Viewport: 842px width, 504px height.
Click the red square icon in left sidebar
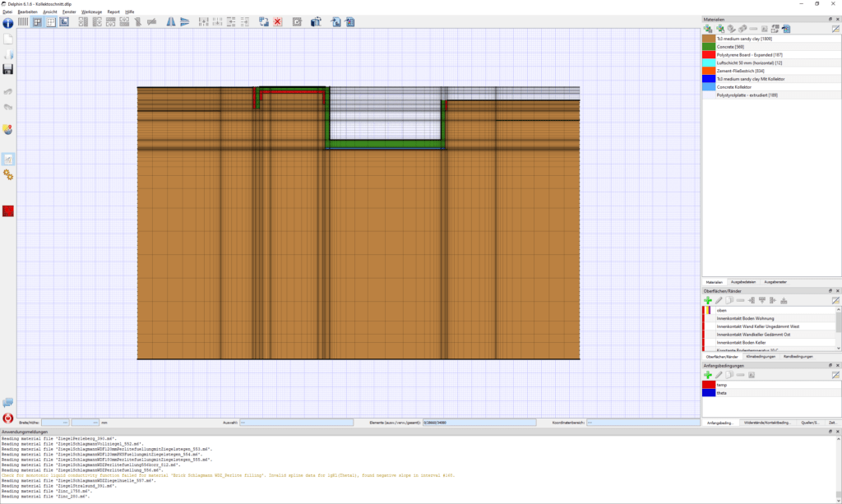point(8,211)
